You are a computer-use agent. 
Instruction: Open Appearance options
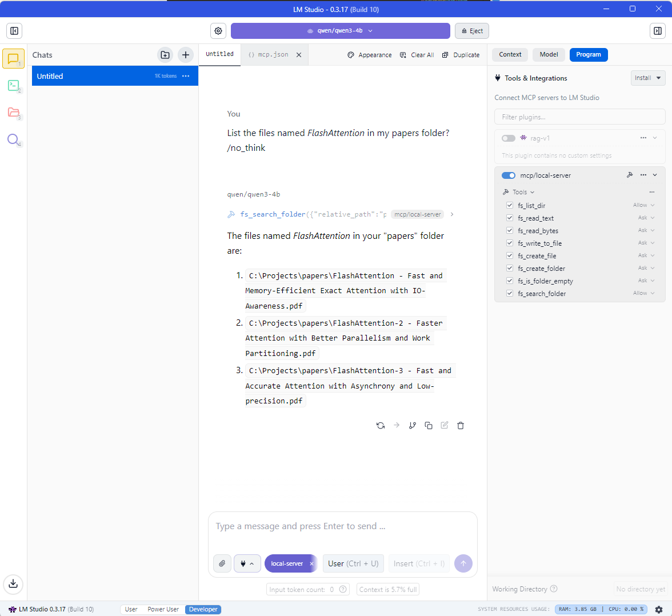[x=369, y=55]
